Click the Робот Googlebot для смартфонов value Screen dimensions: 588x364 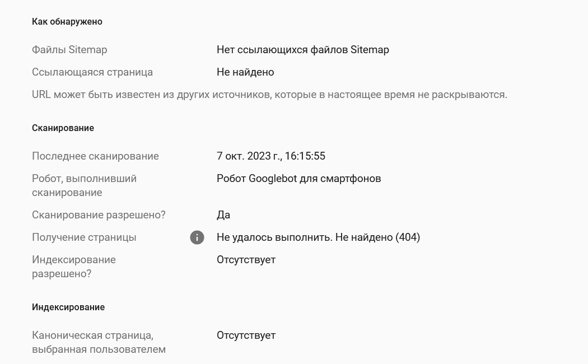[298, 179]
